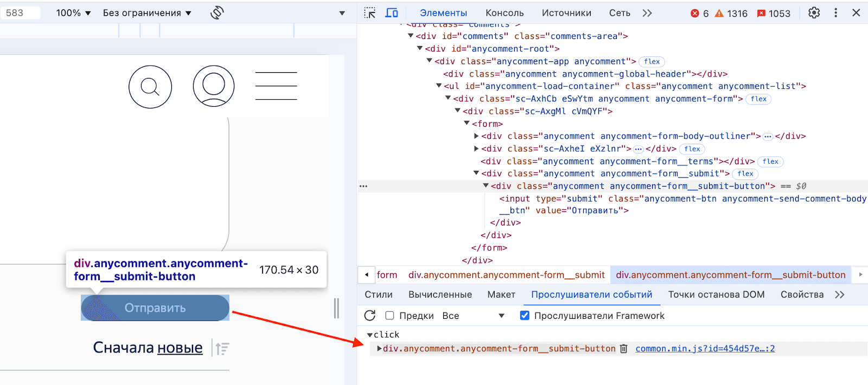Click the red errors counter showing 6
This screenshot has height=385, width=868.
pyautogui.click(x=699, y=14)
